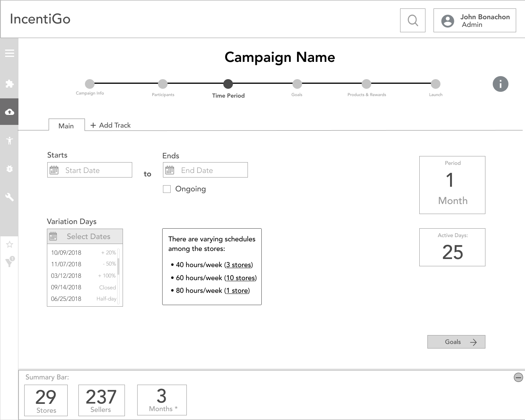Viewport: 525px width, 420px height.
Task: Open the 10 stores link
Action: click(240, 278)
